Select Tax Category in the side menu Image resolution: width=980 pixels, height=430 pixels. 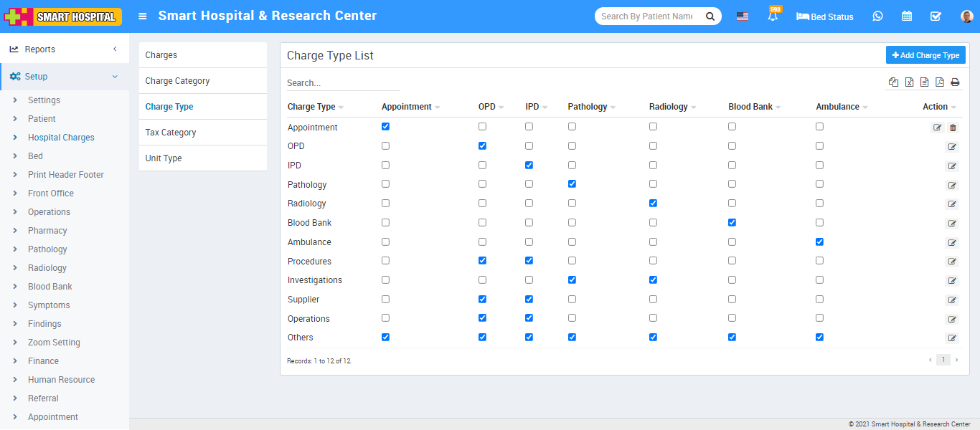[x=171, y=133]
